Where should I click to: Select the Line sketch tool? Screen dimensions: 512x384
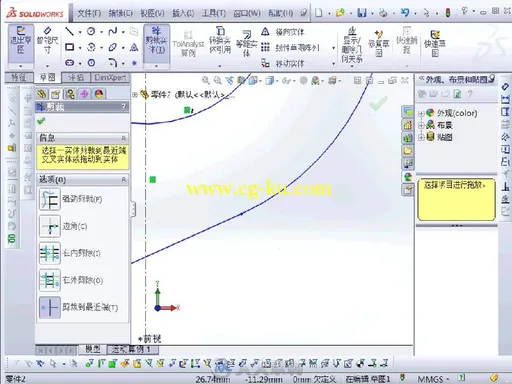coord(70,31)
